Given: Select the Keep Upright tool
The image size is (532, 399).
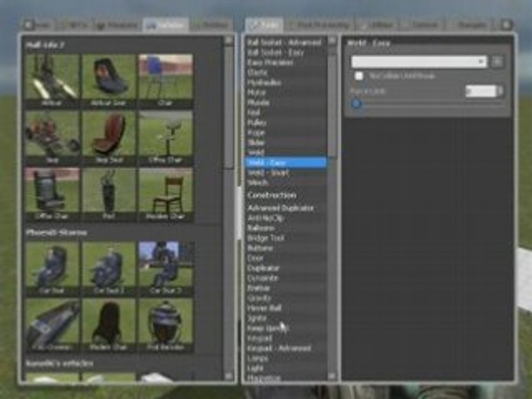Looking at the screenshot, I should [x=286, y=328].
